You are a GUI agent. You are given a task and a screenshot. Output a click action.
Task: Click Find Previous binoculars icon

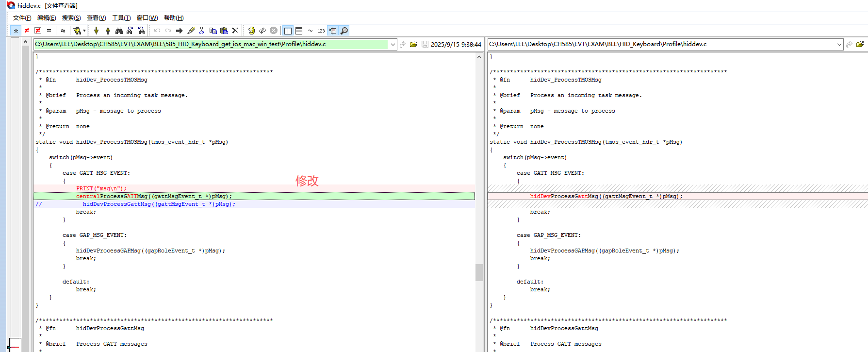coord(141,31)
